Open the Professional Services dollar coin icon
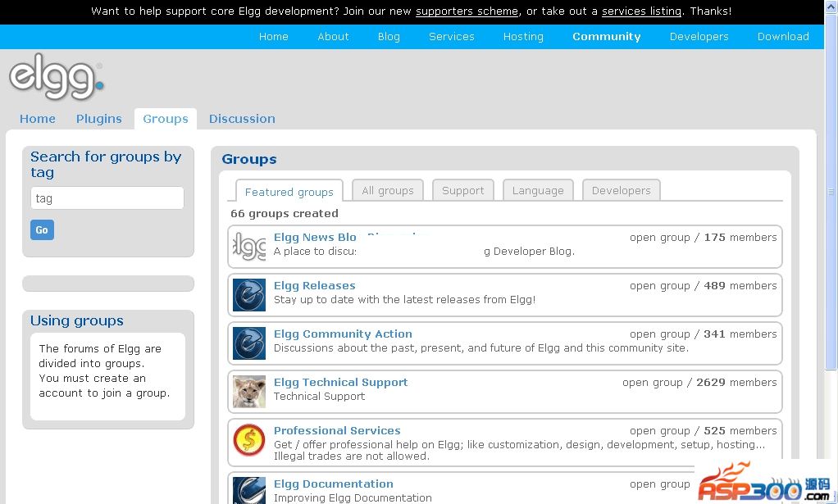 249,440
